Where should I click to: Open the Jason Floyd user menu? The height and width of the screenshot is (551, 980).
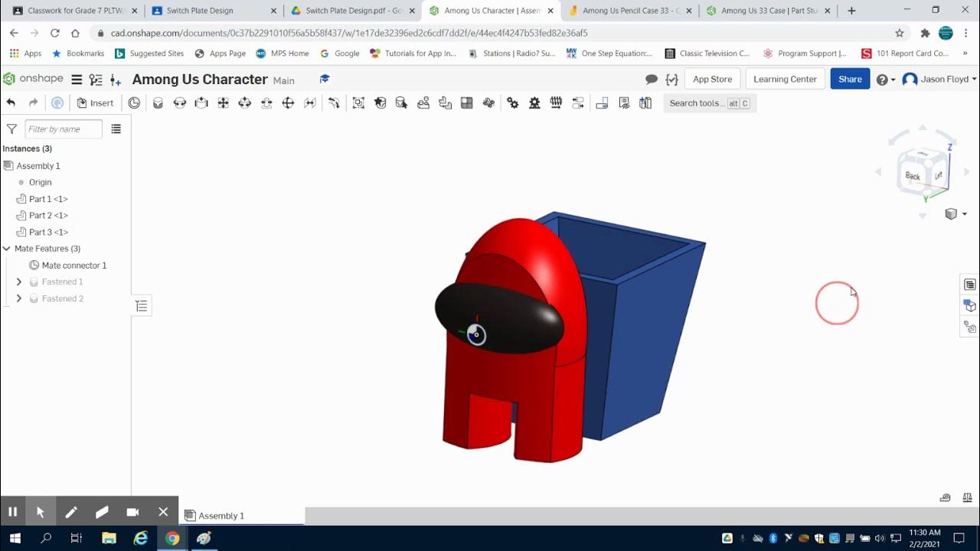point(939,80)
